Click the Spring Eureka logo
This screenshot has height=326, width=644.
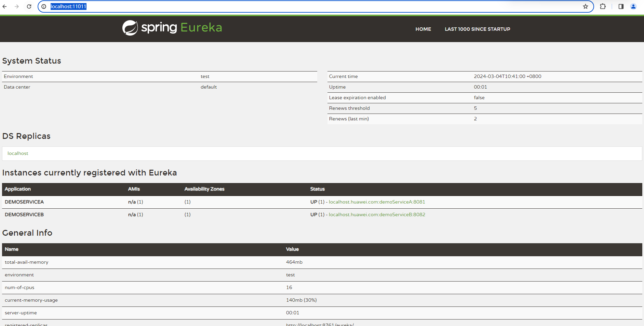click(x=172, y=28)
